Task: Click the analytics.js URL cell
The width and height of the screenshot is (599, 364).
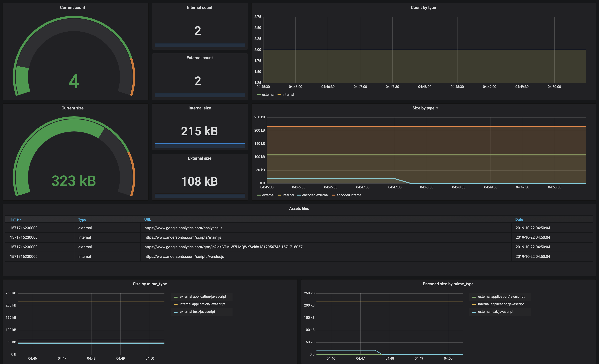Action: 183,228
